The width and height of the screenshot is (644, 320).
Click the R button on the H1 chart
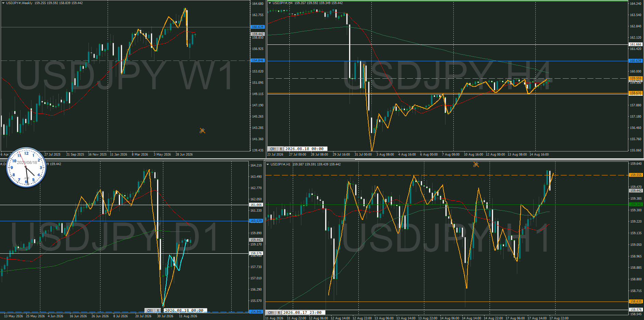pyautogui.click(x=279, y=312)
